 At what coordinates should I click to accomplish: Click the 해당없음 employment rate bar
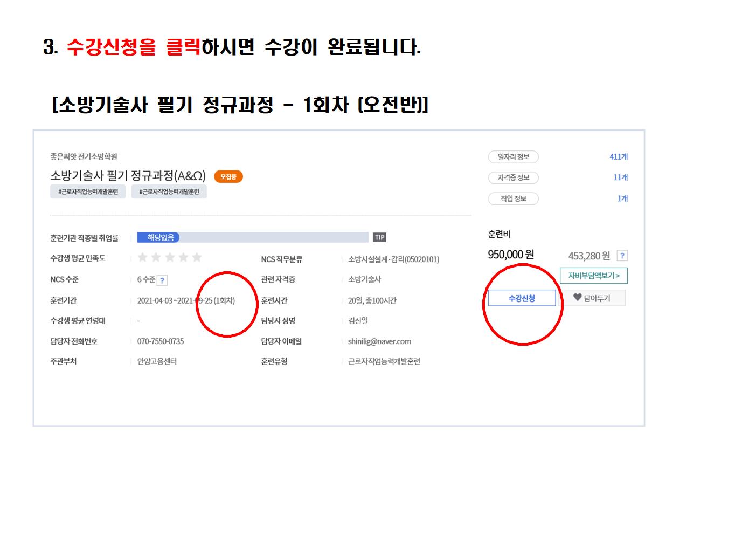253,237
